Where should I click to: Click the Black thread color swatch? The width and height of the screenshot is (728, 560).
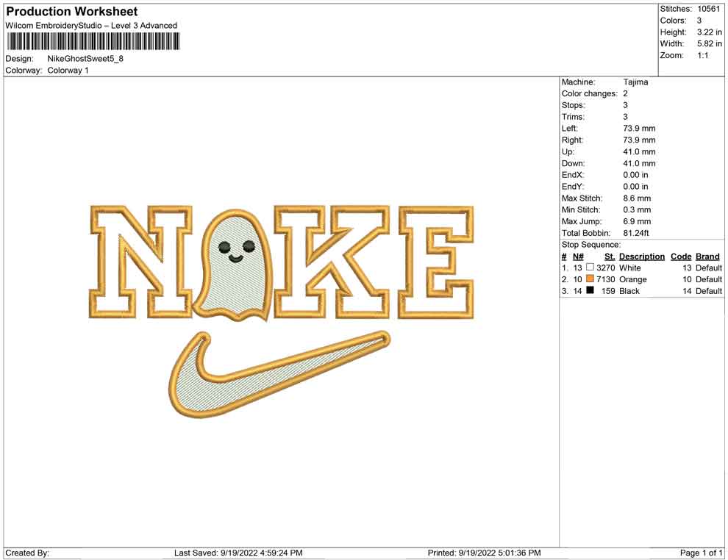click(x=590, y=290)
